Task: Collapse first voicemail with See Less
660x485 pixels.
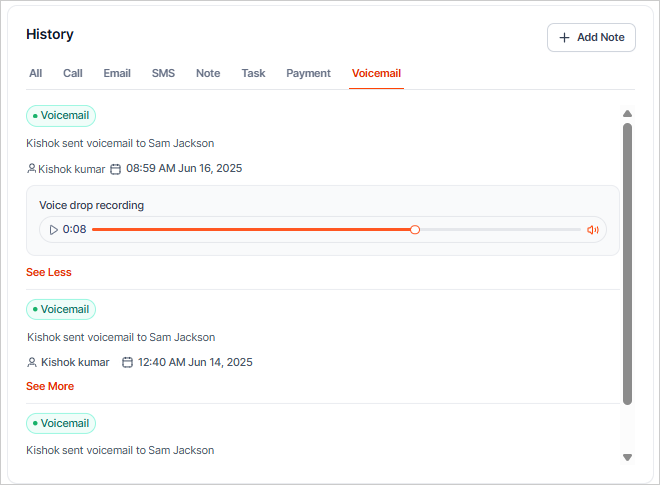Action: pyautogui.click(x=49, y=272)
